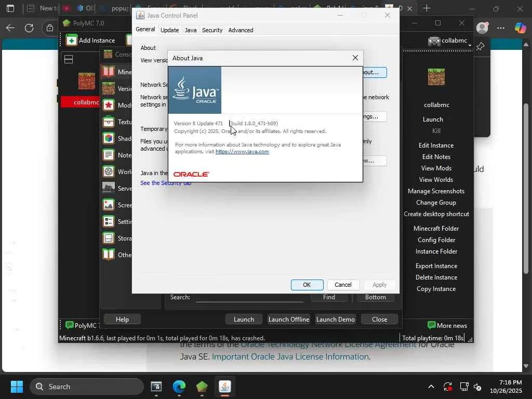Click the Bottom button in console
Screen dimensions: 532x399
pos(375,297)
